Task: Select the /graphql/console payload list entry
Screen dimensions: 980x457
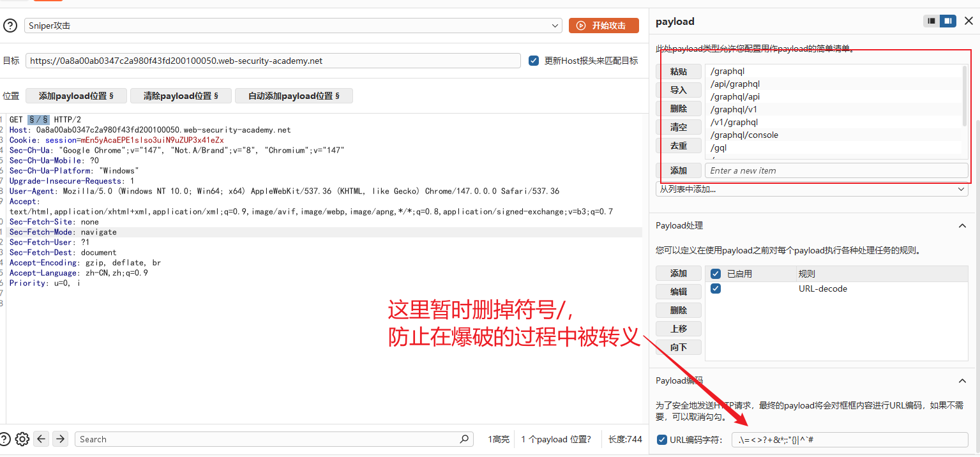Action: (x=834, y=135)
